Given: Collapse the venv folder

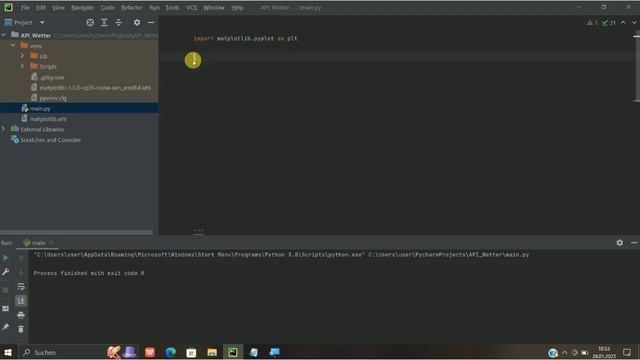Looking at the screenshot, I should point(13,45).
